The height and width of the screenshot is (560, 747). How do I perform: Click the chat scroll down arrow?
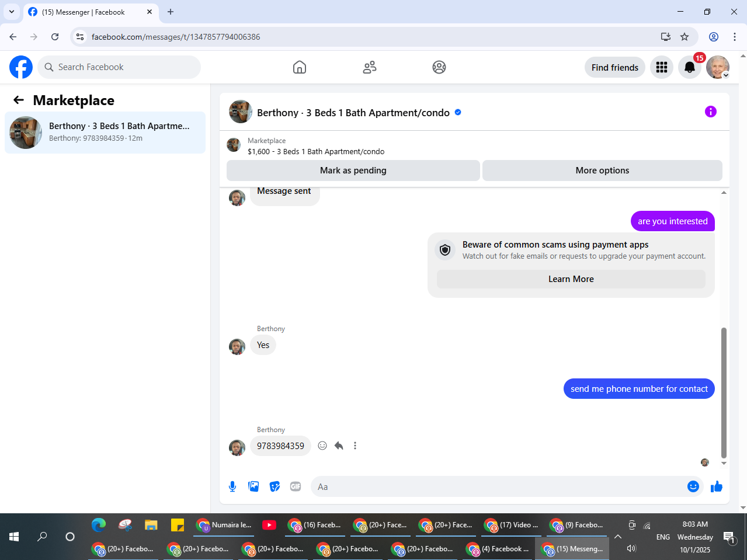(724, 464)
